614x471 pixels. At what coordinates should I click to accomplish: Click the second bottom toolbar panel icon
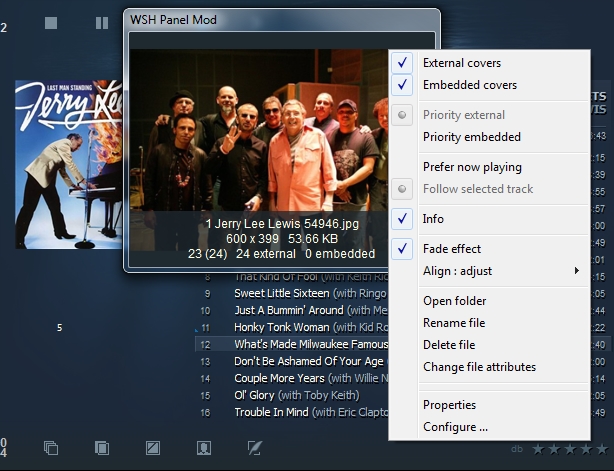pyautogui.click(x=102, y=448)
